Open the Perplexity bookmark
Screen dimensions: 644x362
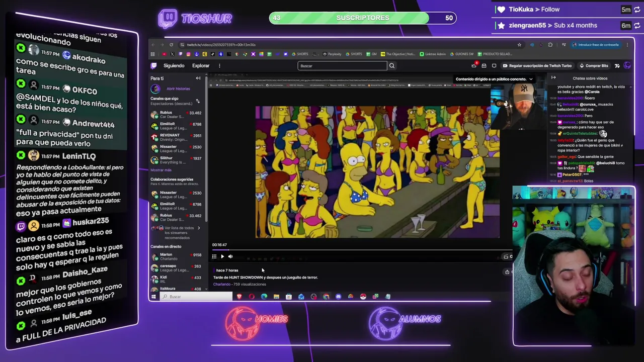(x=333, y=54)
